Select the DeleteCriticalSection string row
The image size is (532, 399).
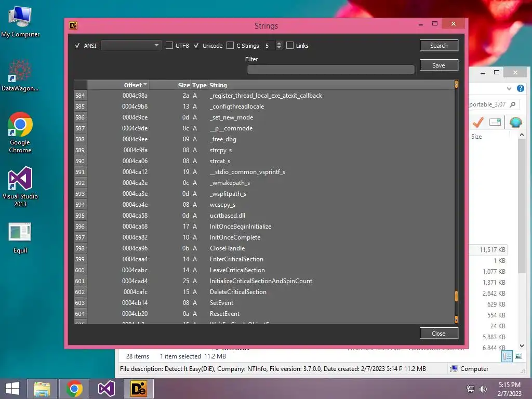pos(264,292)
